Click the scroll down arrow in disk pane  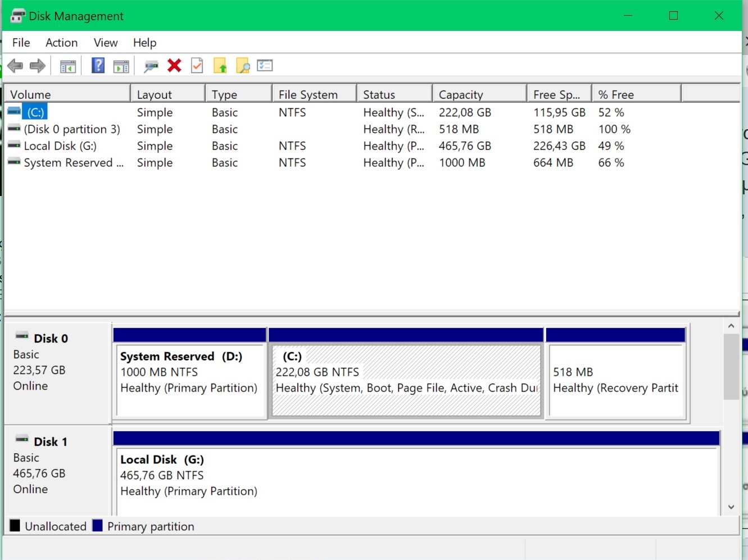[x=731, y=507]
